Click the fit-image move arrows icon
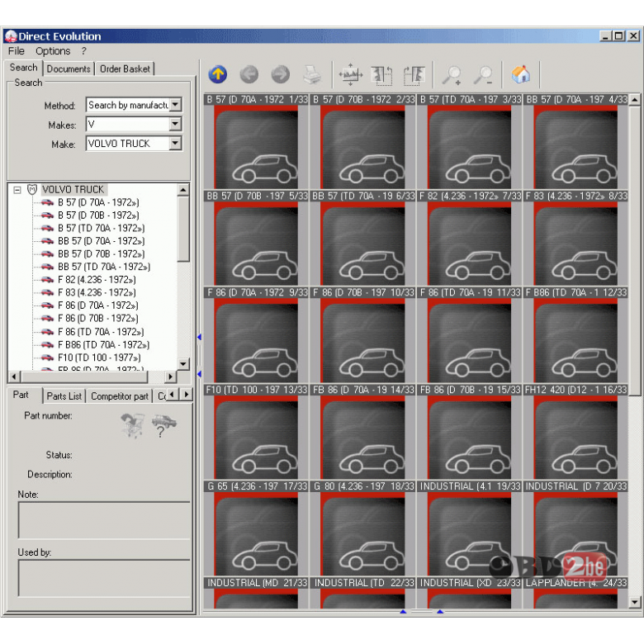Viewport: 644px width, 644px height. tap(350, 75)
